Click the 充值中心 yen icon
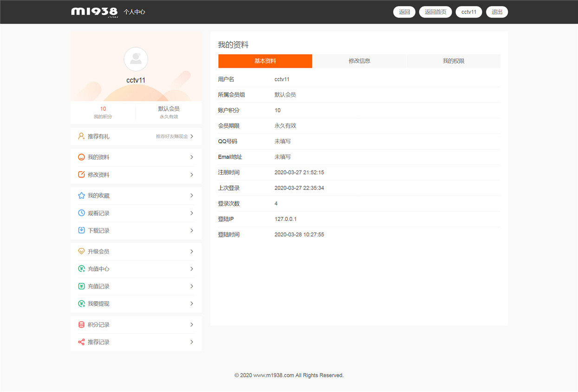Screen dimensions: 578x392 (81, 269)
